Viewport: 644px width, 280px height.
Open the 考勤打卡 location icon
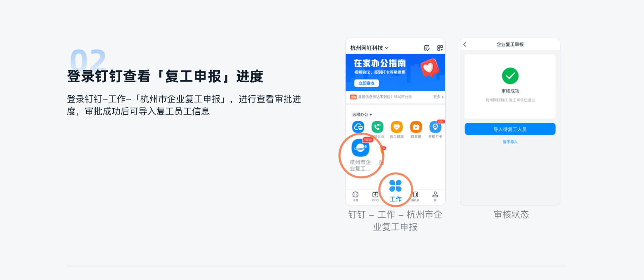tap(435, 127)
